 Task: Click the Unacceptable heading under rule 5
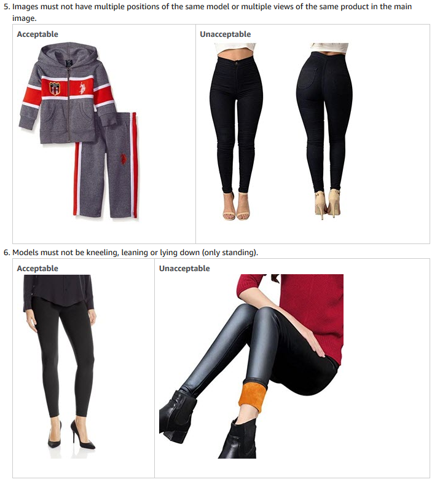click(225, 34)
